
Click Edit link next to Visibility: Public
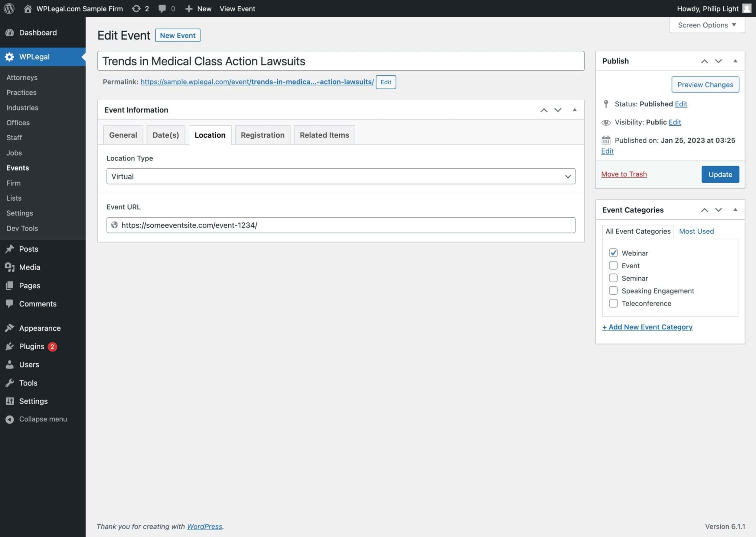click(x=675, y=122)
